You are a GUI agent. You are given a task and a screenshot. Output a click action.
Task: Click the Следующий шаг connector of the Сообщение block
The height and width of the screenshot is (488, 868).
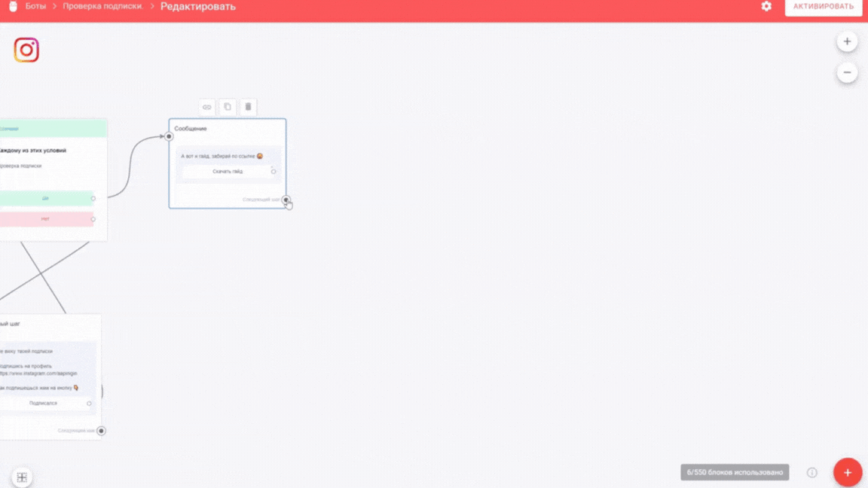[286, 200]
